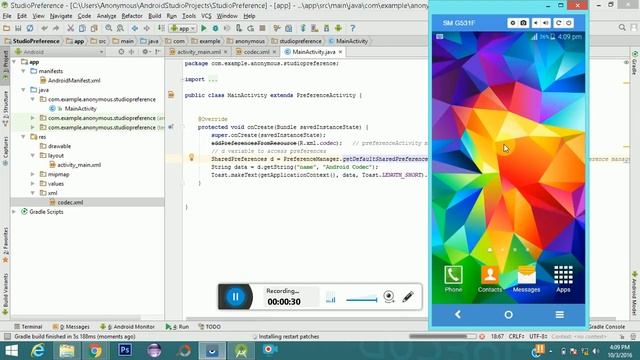Image resolution: width=640 pixels, height=360 pixels.
Task: Navigate back with the blue left arrow
Action: 135,28
